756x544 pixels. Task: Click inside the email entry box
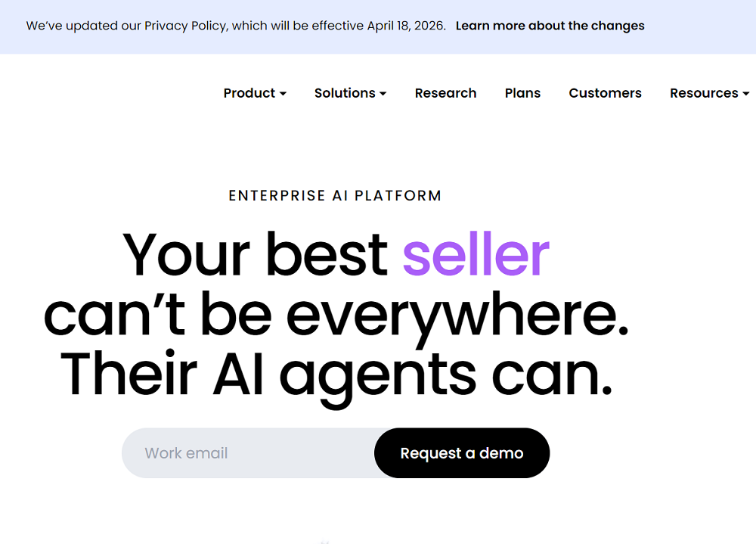tap(242, 452)
